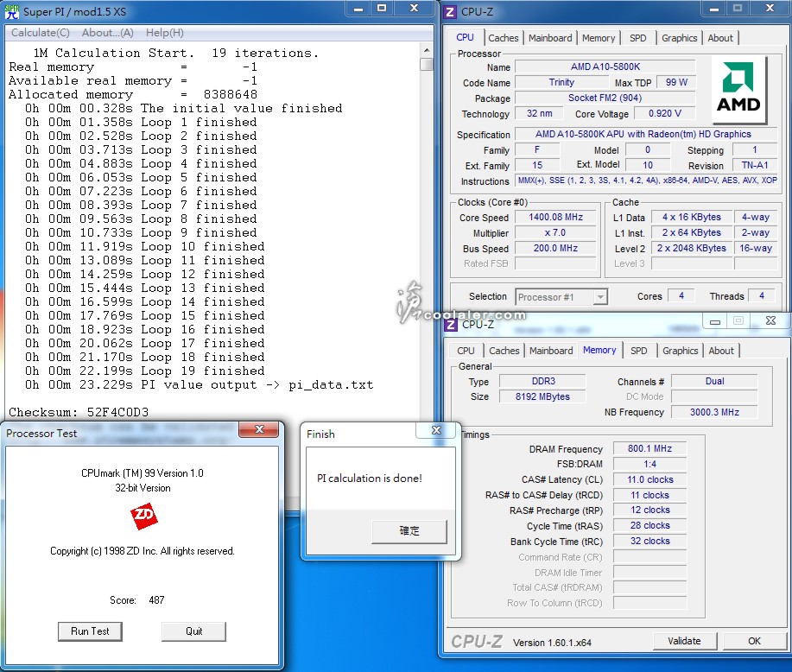
Task: Click the Bus Speed 200.0 MHz value
Action: click(x=555, y=248)
